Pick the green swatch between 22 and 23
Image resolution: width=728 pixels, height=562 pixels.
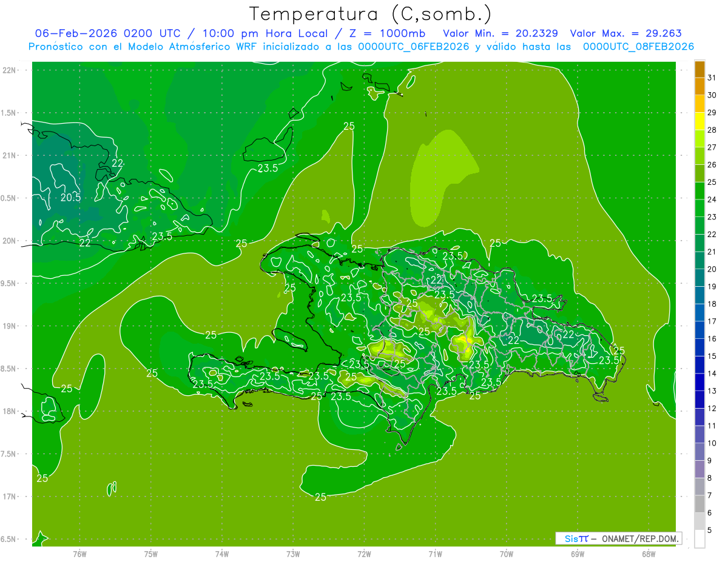[x=699, y=226]
